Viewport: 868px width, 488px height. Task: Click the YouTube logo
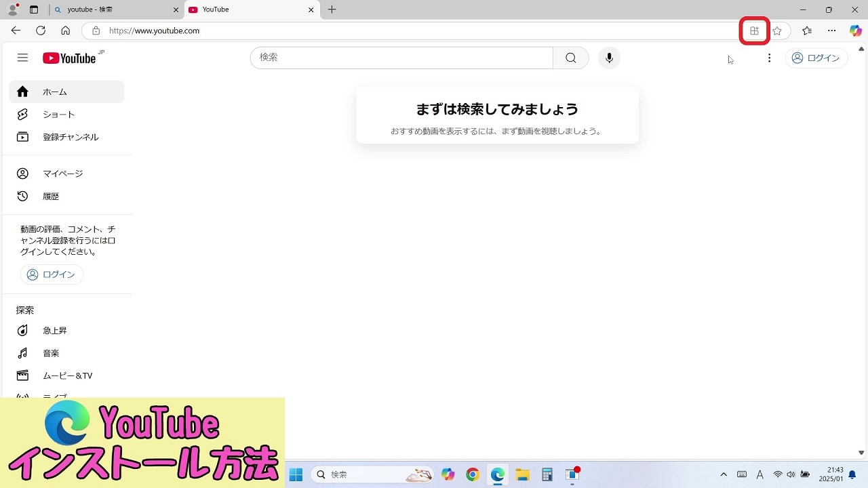(69, 58)
